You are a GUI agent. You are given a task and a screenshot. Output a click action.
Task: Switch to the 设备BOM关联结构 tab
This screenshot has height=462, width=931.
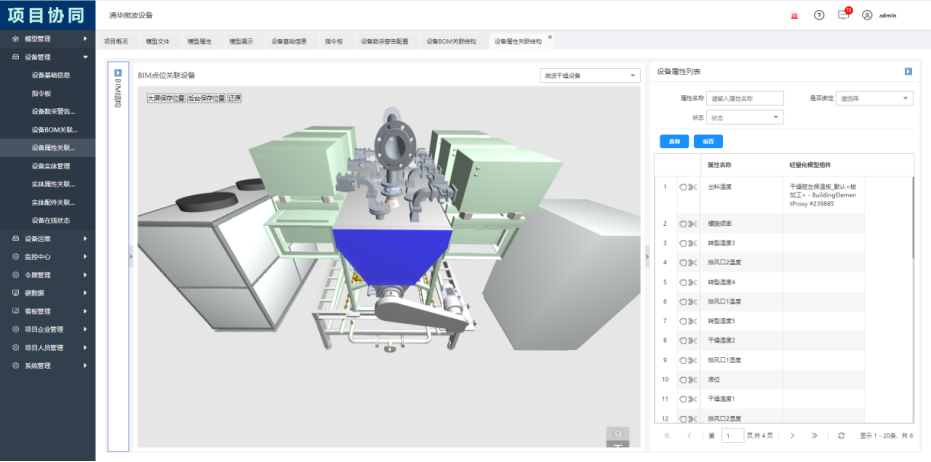[x=451, y=42]
